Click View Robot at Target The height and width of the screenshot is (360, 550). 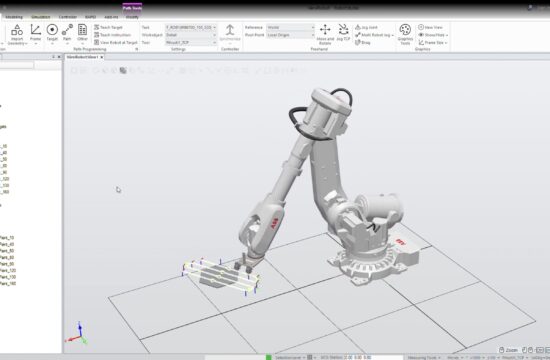pos(116,42)
